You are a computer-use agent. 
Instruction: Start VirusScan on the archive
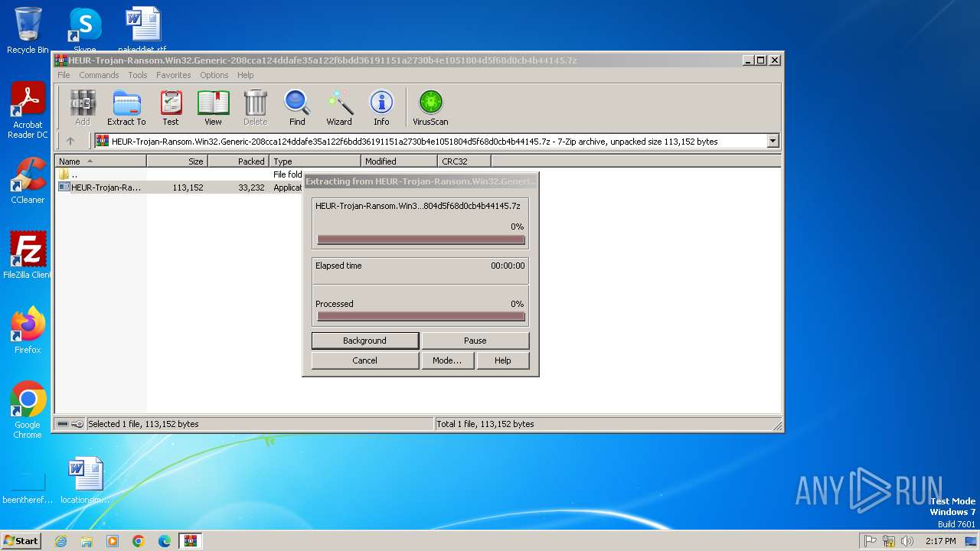430,107
